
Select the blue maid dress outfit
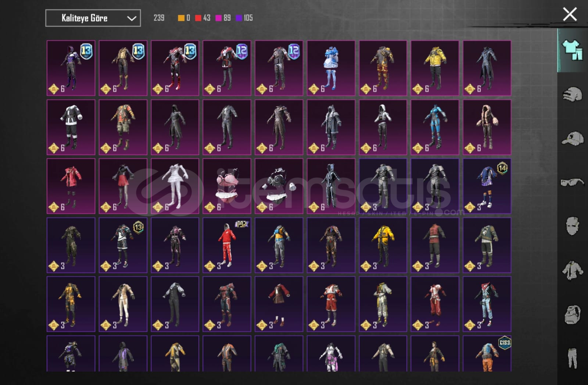[331, 68]
